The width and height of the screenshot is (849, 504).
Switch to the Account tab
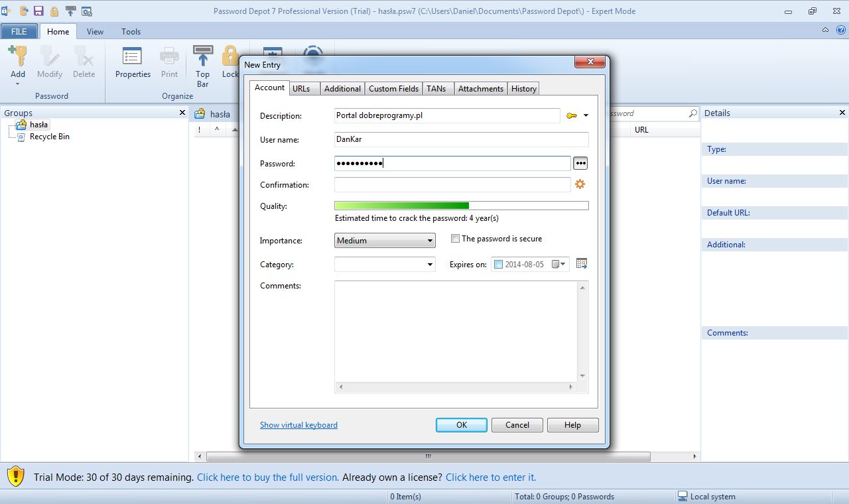point(270,88)
